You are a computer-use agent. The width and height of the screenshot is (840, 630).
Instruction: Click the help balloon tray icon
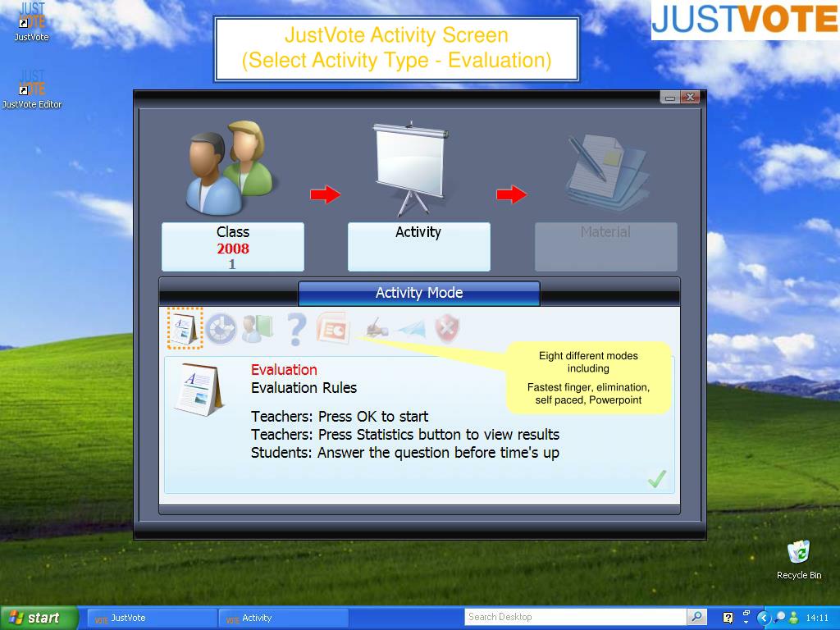[728, 618]
